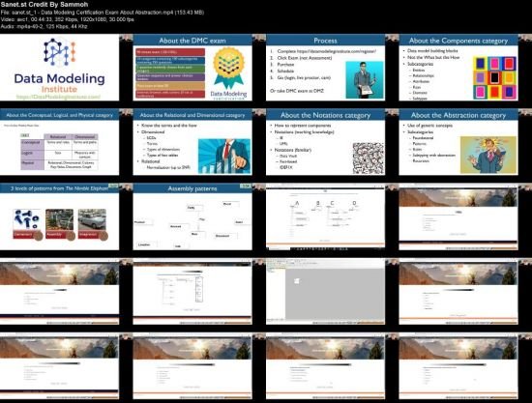Click the top red bar in the DMC exam list

tap(170, 52)
